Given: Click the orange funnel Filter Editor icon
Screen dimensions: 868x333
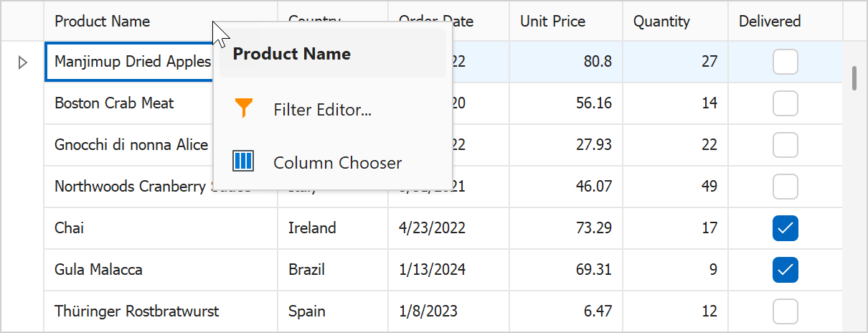Looking at the screenshot, I should tap(244, 108).
